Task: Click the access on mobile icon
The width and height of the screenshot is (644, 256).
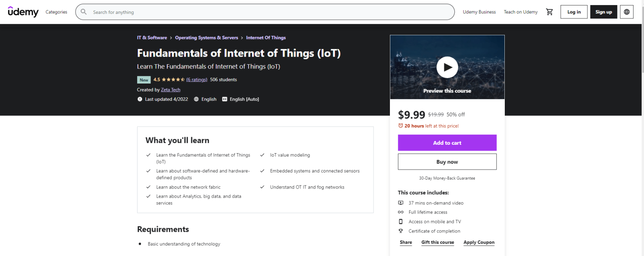Action: point(401,222)
